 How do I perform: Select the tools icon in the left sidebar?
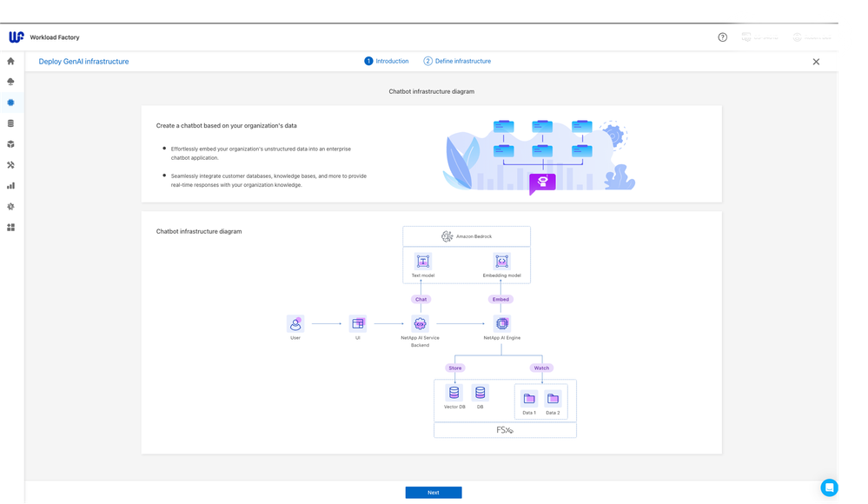[x=11, y=164]
